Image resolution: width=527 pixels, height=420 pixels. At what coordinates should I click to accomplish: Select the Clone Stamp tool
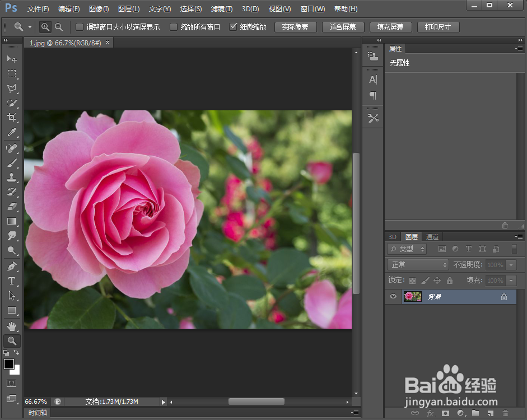[x=12, y=178]
